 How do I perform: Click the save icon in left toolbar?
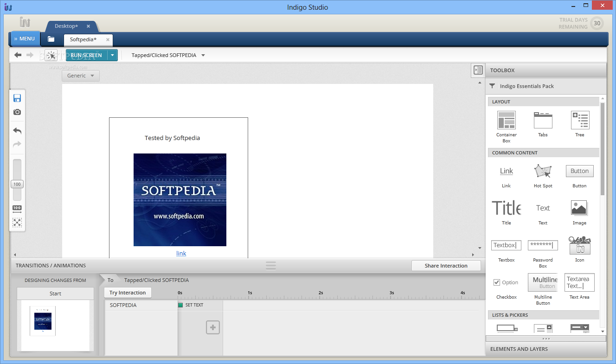pos(17,98)
